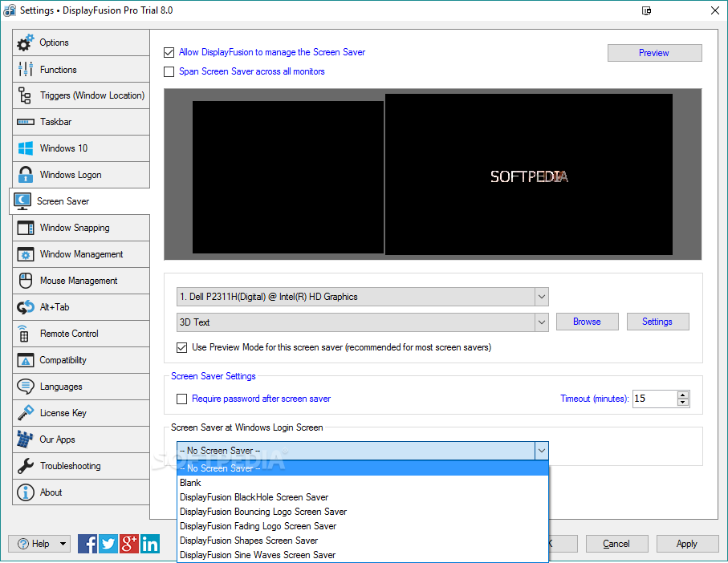Select DisplayFusion Fading Logo Screen Saver

pos(363,526)
